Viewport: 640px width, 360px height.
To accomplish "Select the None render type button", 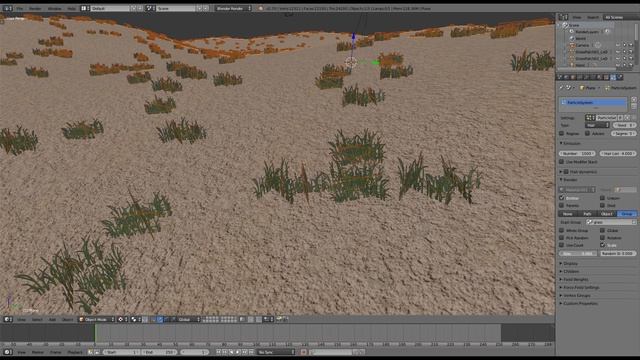I will (568, 214).
